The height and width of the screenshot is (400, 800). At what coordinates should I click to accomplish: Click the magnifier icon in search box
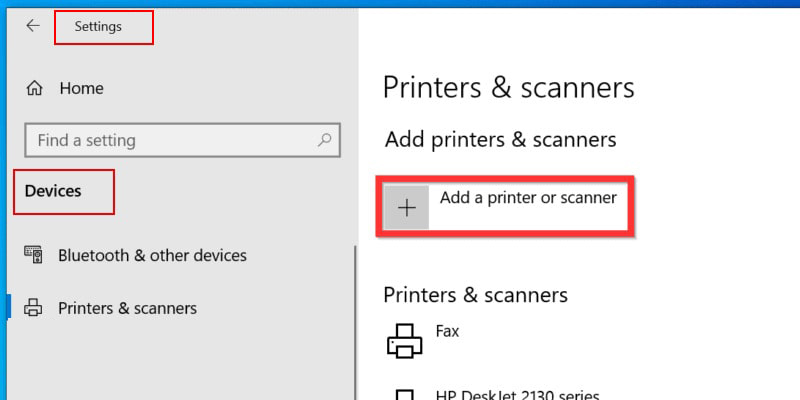pyautogui.click(x=325, y=140)
